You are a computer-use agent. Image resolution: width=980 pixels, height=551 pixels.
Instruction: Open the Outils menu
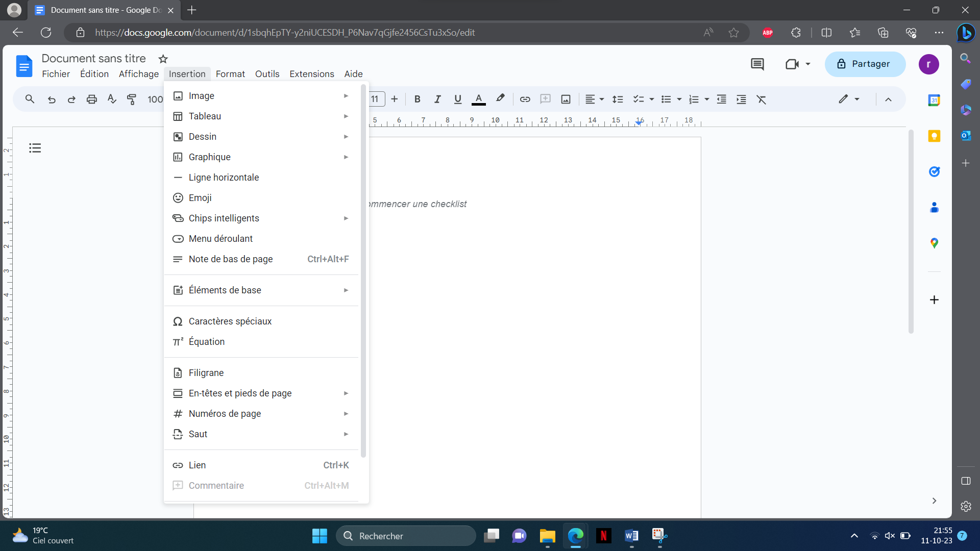(x=267, y=74)
